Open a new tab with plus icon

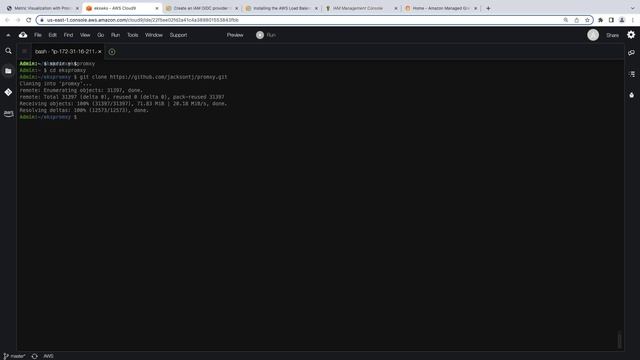112,52
